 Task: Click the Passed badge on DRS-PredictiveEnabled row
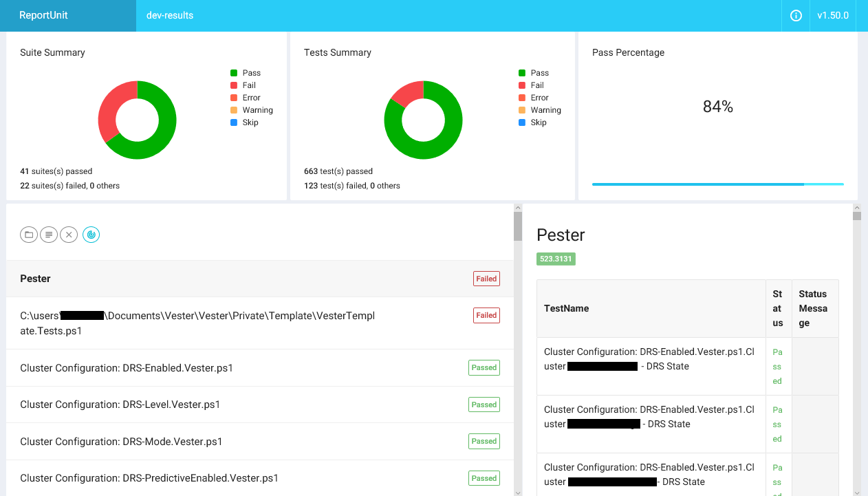(484, 478)
